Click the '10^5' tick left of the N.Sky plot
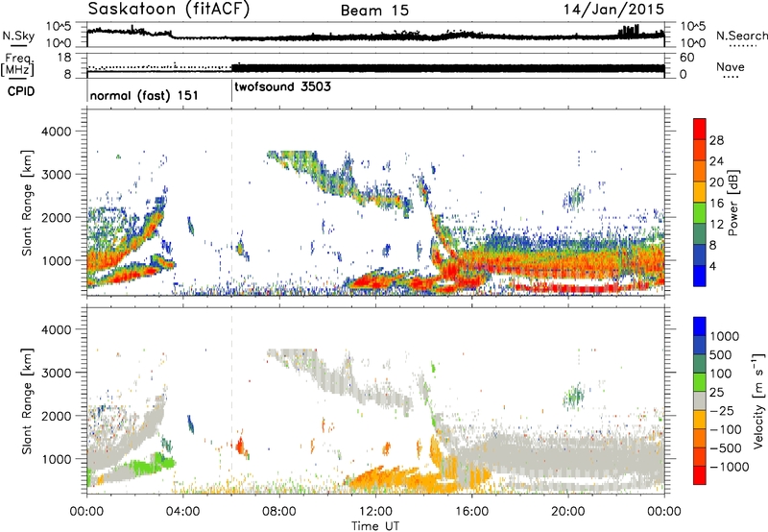 pyautogui.click(x=59, y=27)
